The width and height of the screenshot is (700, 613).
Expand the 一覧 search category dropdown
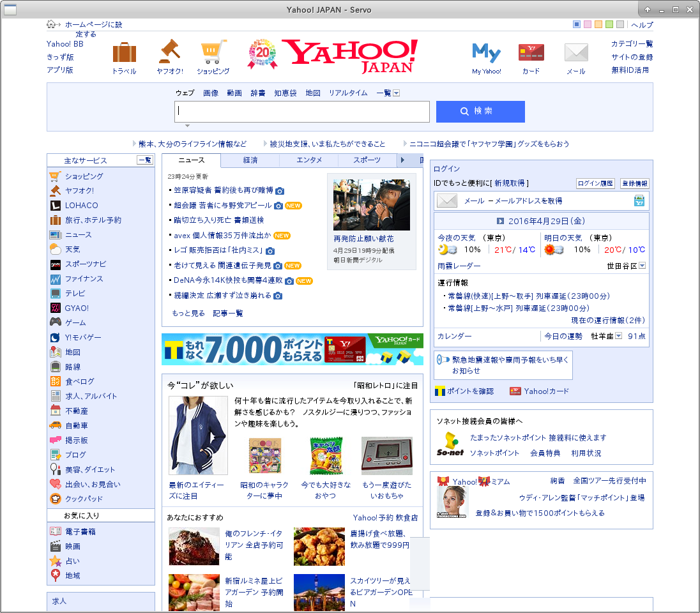[x=397, y=93]
